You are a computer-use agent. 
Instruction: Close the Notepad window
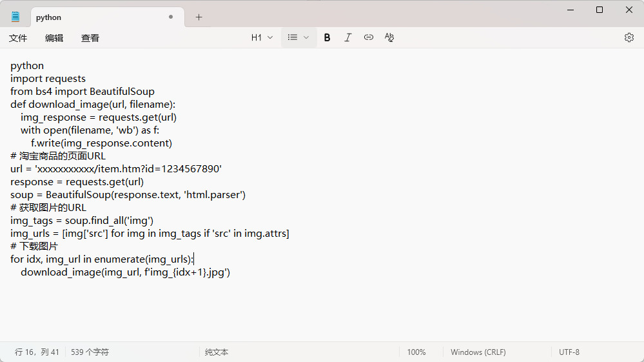pyautogui.click(x=629, y=10)
